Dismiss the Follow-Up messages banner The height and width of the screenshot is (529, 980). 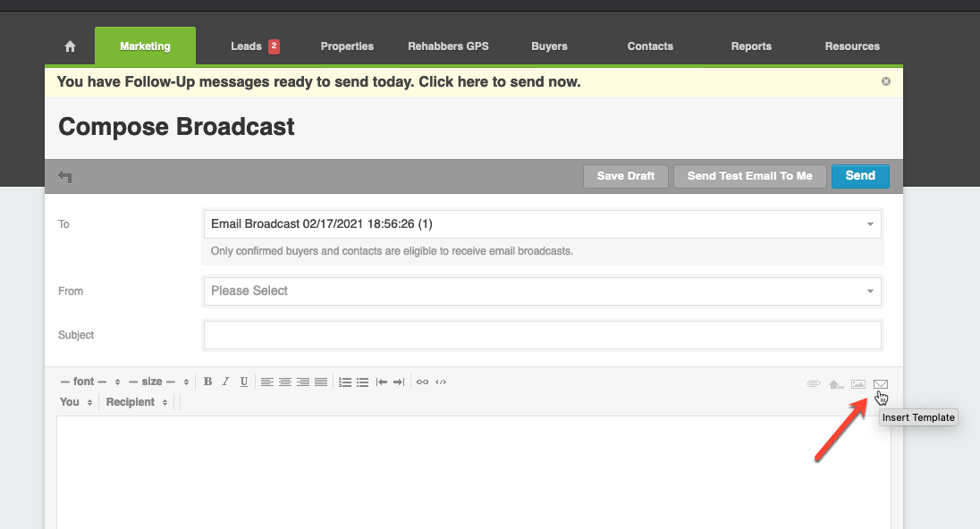[x=885, y=81]
